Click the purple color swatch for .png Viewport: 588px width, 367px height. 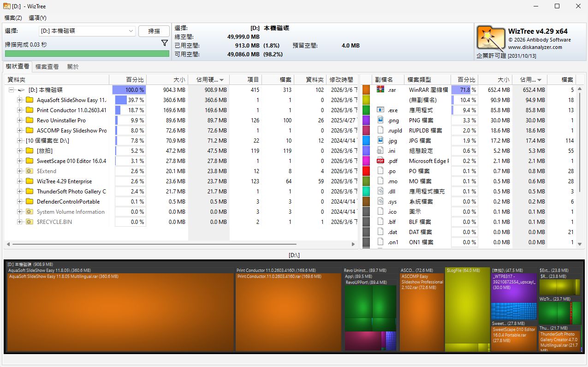[366, 120]
